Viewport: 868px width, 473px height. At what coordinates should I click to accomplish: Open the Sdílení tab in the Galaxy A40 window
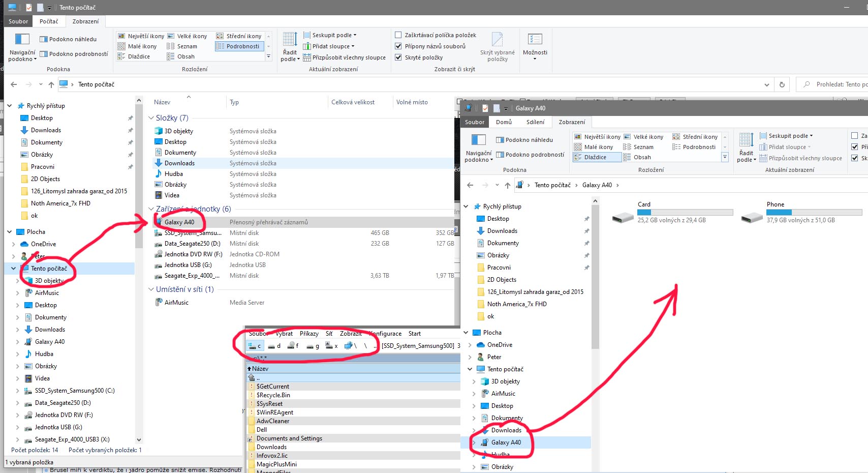click(x=535, y=122)
